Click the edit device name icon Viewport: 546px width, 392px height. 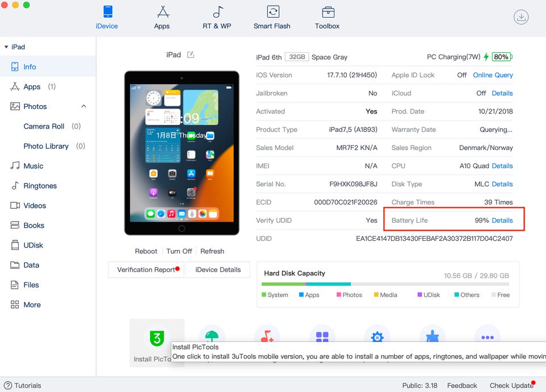click(x=191, y=55)
